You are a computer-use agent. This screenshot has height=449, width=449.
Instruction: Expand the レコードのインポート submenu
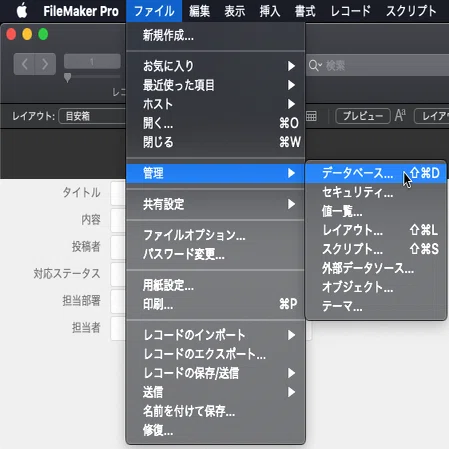(216, 335)
